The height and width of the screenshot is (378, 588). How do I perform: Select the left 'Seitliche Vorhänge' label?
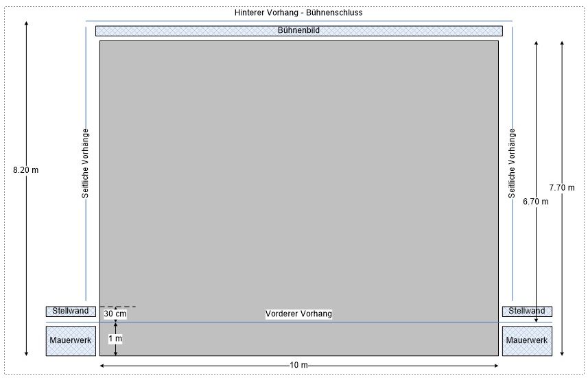coord(86,163)
